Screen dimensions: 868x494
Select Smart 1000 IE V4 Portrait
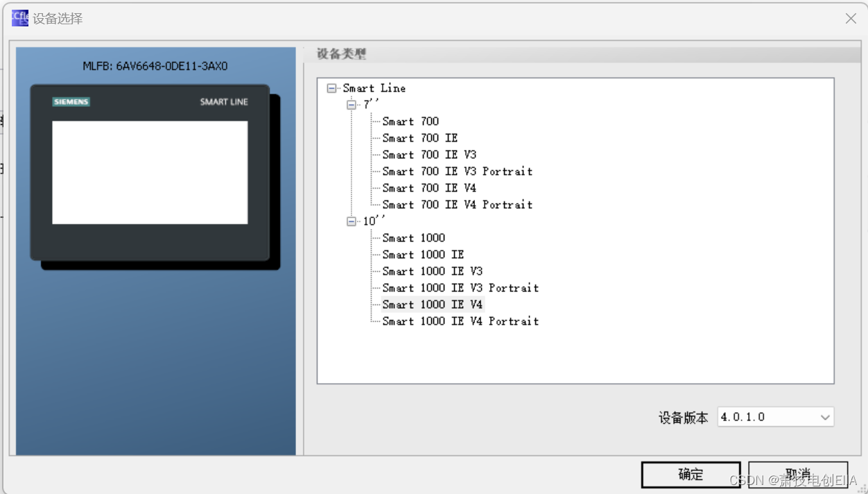460,321
